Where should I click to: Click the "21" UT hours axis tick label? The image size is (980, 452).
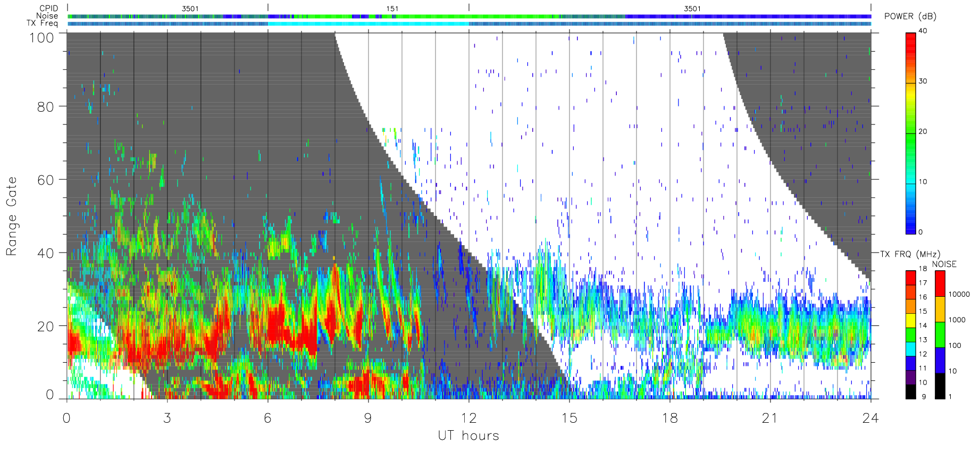click(770, 418)
